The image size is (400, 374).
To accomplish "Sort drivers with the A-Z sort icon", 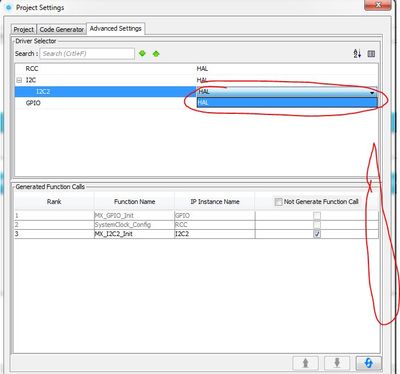I will (x=357, y=53).
